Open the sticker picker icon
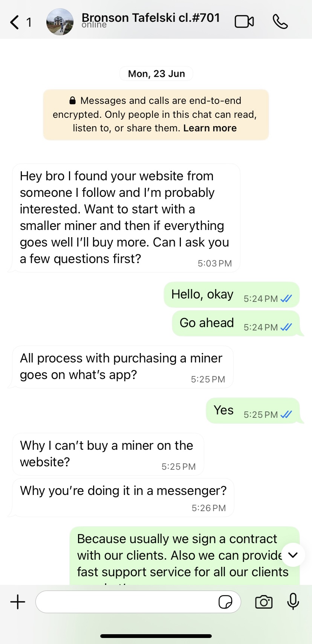 click(225, 602)
